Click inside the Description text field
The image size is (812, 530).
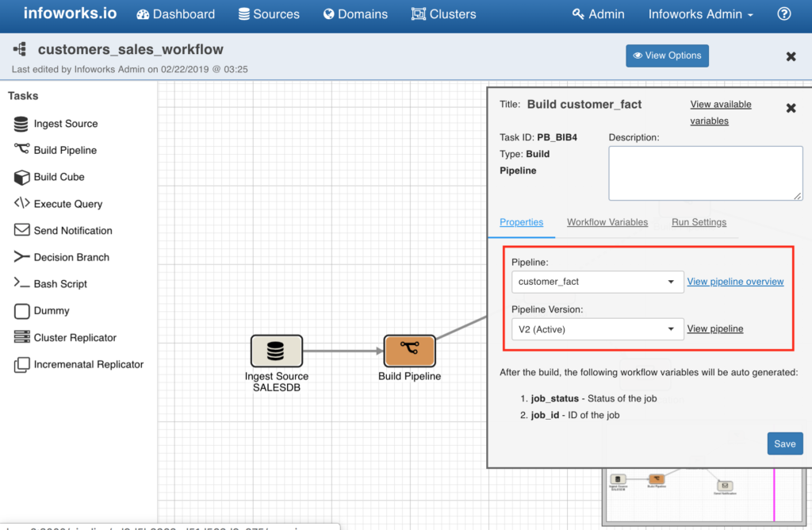point(705,173)
